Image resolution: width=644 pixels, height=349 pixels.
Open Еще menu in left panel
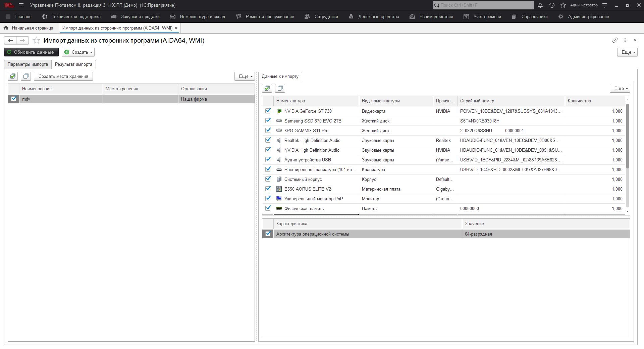245,76
